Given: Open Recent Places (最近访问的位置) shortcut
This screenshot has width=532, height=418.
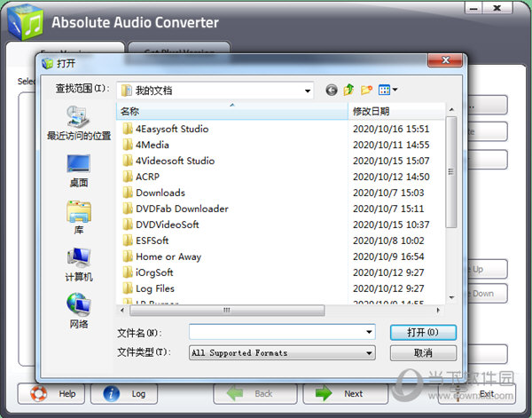Looking at the screenshot, I should (79, 123).
